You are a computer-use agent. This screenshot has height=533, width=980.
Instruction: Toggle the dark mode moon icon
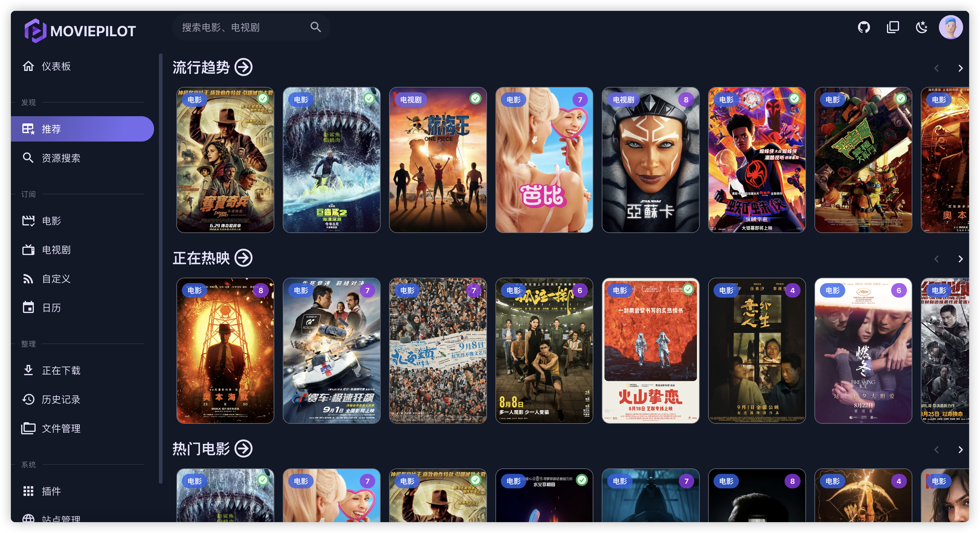pyautogui.click(x=921, y=27)
